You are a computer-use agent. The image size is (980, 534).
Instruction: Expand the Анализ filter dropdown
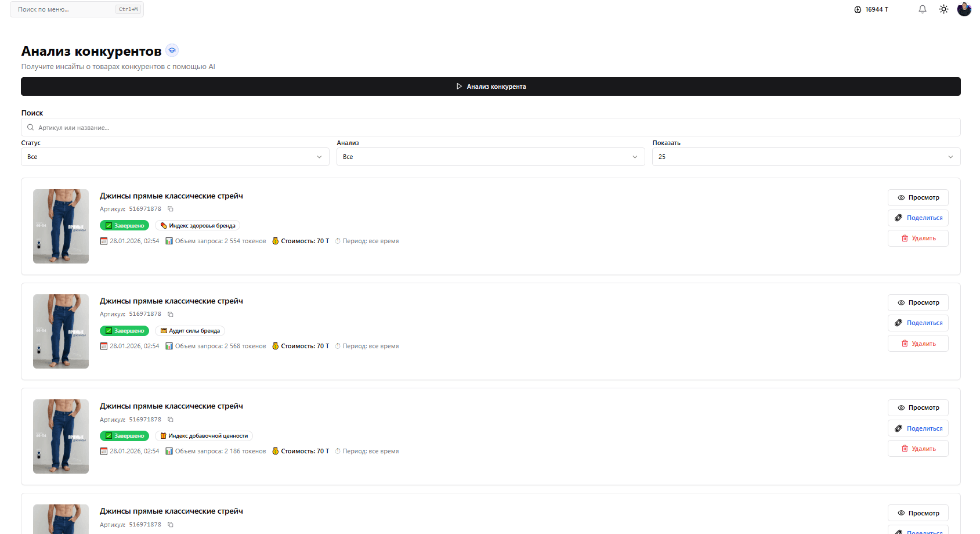coord(490,157)
